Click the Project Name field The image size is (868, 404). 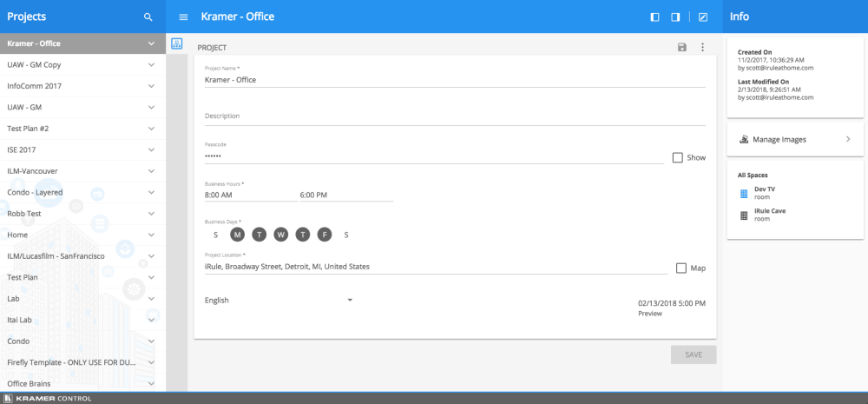tap(455, 80)
